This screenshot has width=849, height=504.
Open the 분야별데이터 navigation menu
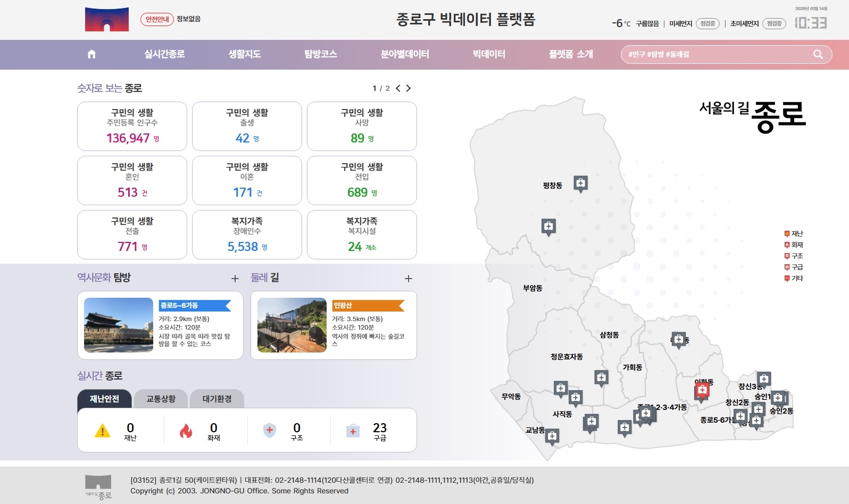click(405, 54)
